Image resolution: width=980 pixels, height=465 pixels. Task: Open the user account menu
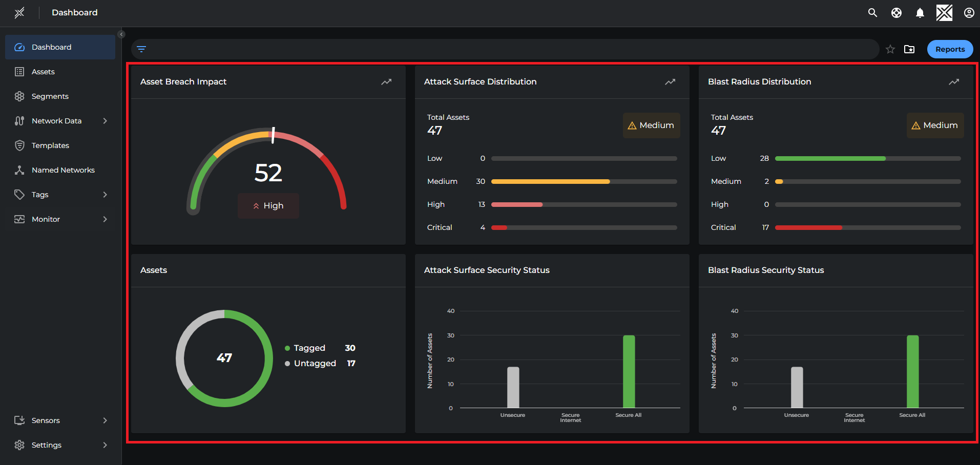point(969,13)
